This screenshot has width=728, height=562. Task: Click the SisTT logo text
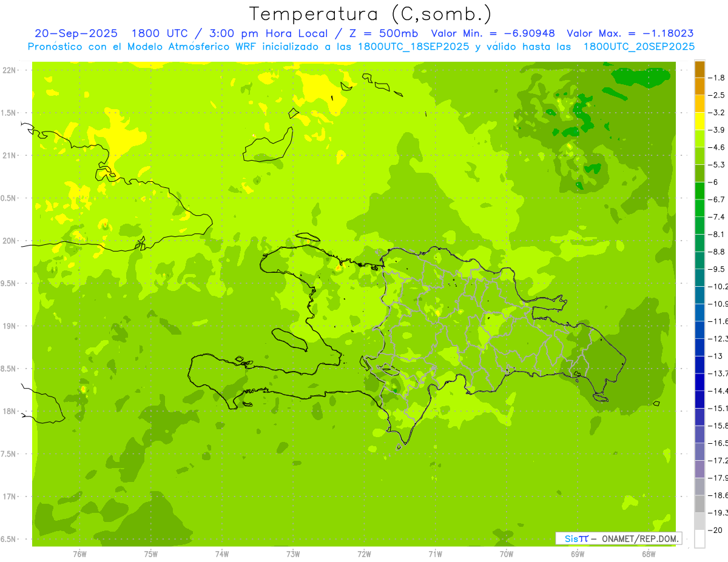[576, 538]
